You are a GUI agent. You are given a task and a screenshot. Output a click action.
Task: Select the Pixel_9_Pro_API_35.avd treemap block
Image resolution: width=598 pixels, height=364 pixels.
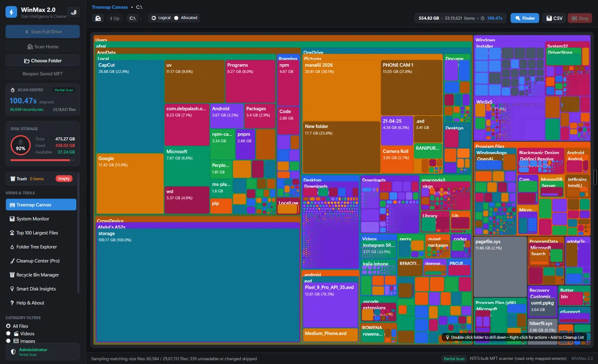click(330, 305)
